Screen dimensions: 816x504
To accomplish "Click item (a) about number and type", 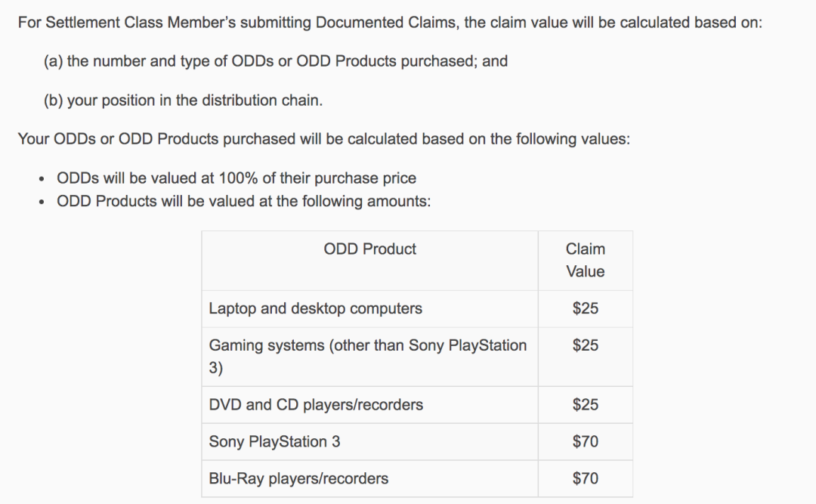I will click(275, 61).
